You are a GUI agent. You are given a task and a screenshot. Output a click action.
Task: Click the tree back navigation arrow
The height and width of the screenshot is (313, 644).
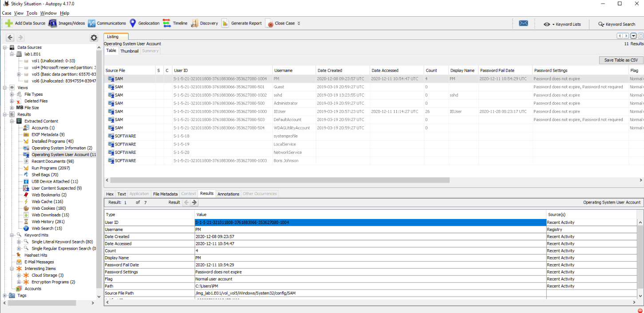point(10,38)
